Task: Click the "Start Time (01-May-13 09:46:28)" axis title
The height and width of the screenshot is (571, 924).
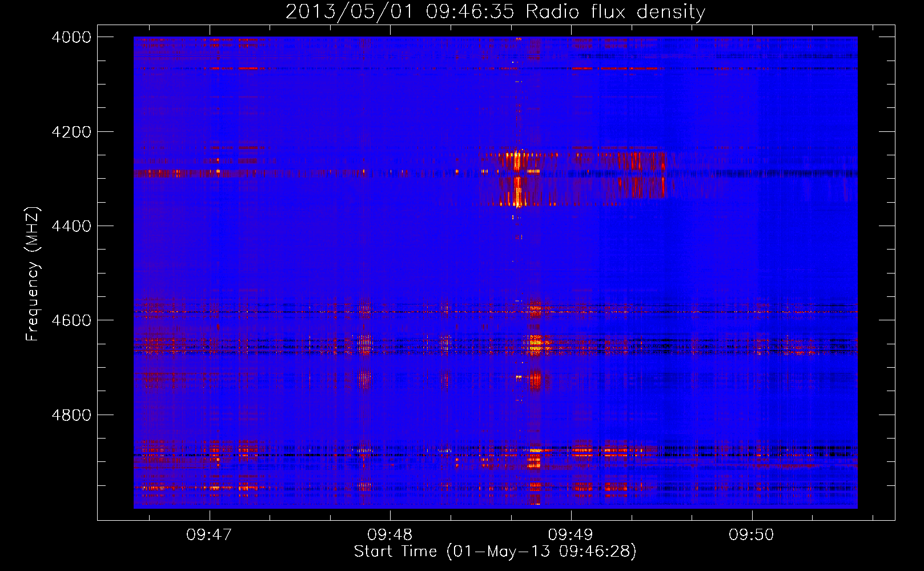Action: click(495, 552)
